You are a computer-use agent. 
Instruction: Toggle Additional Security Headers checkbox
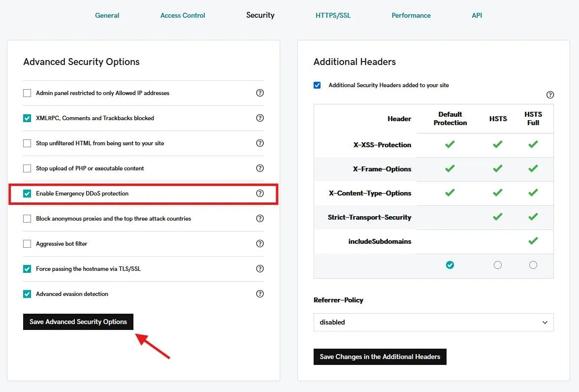(x=317, y=85)
